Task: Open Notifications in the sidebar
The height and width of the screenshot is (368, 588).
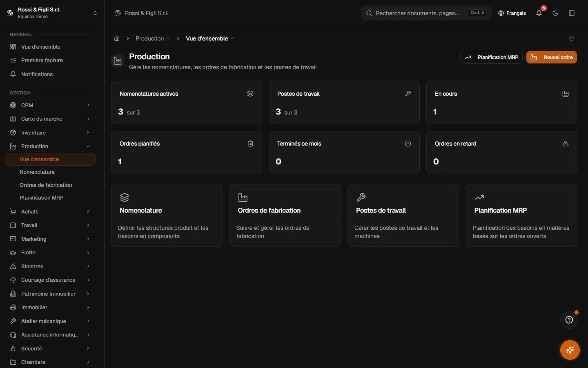Action: [x=50, y=74]
